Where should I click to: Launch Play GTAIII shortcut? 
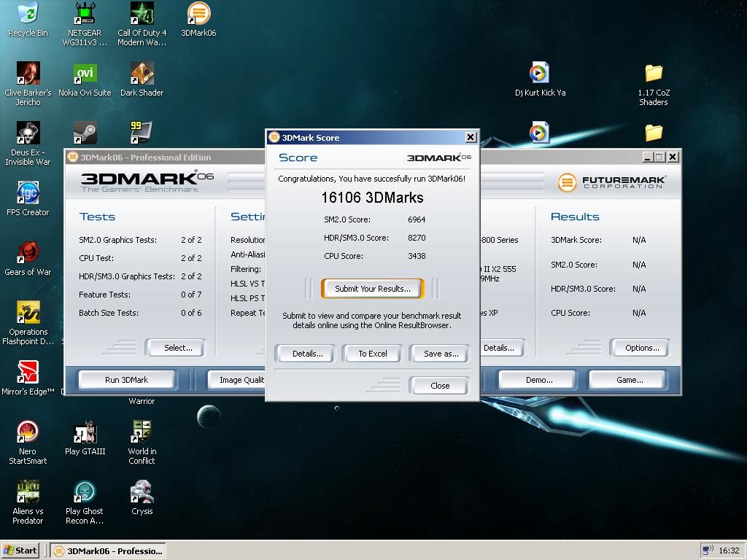tap(85, 438)
